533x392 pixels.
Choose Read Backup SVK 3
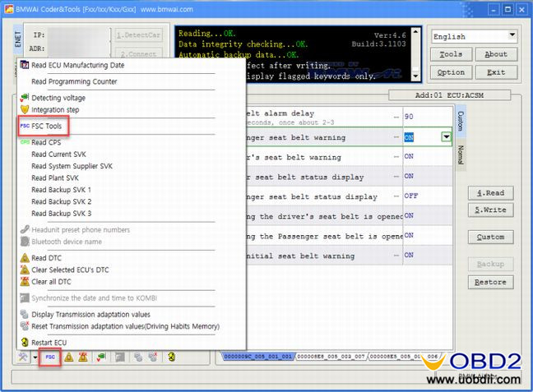click(x=62, y=214)
